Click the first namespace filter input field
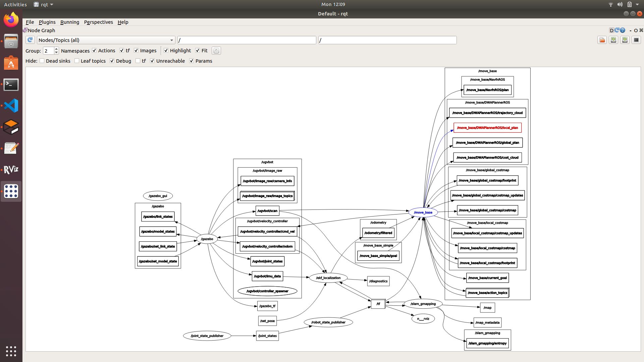 247,40
